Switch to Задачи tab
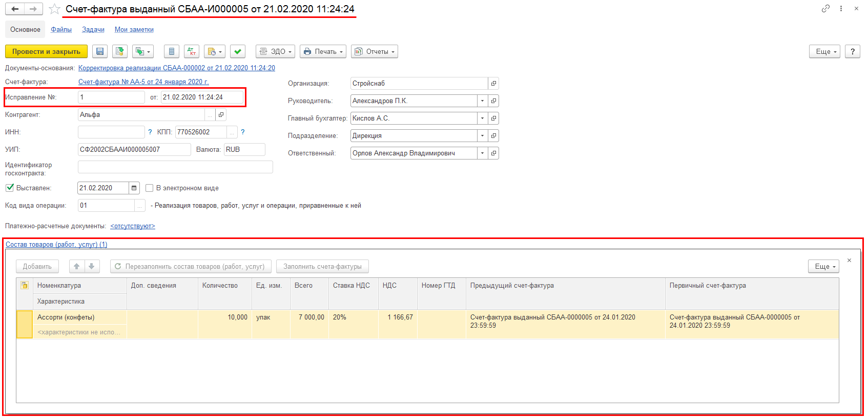This screenshot has width=868, height=418. click(93, 29)
